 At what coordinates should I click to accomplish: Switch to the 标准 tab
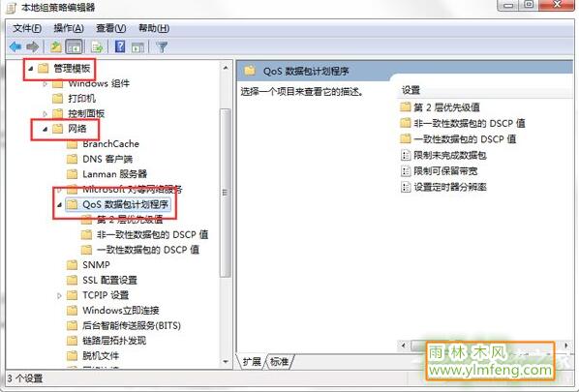coord(279,362)
